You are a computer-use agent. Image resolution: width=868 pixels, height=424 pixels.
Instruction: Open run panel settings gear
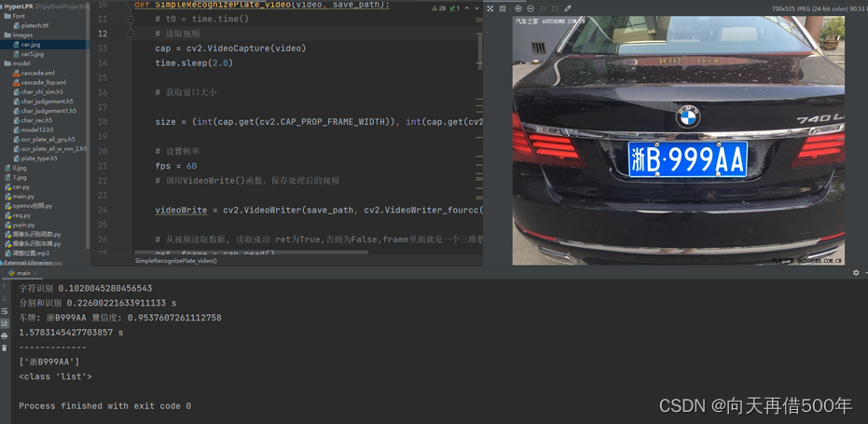856,273
